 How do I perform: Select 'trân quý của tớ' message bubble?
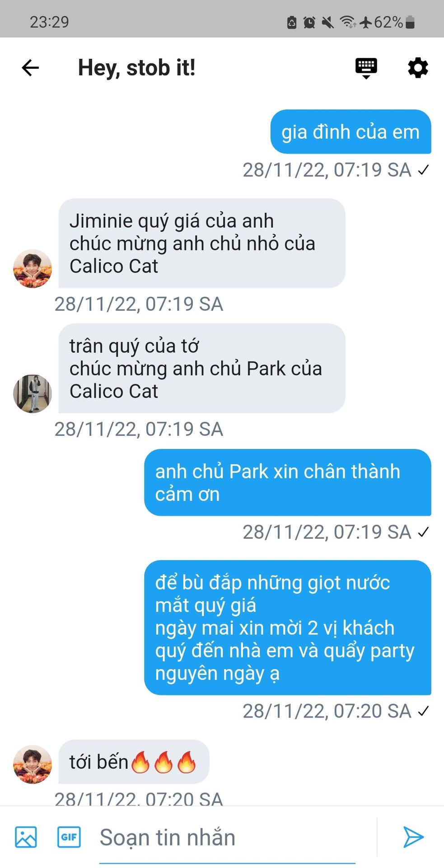point(202,368)
